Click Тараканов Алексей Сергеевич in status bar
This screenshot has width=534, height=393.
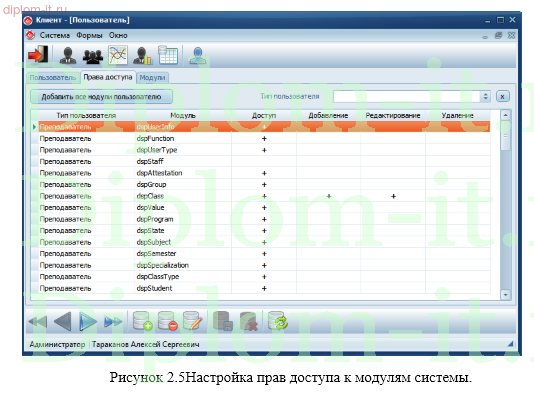146,344
